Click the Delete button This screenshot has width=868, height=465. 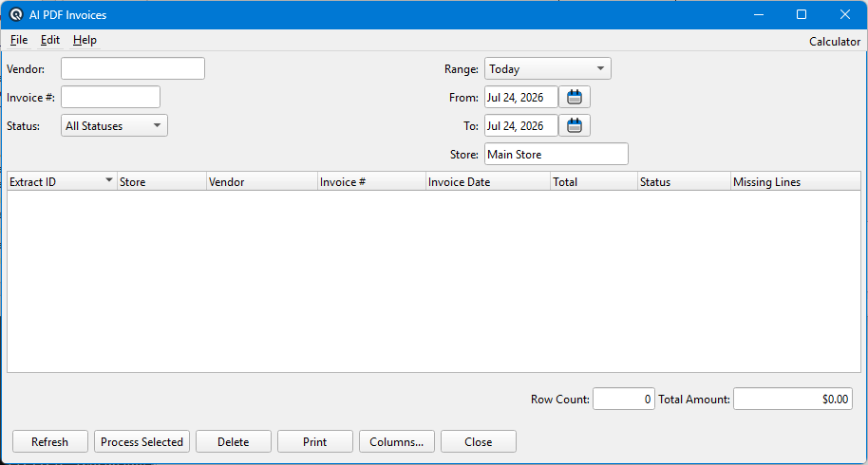click(x=233, y=442)
